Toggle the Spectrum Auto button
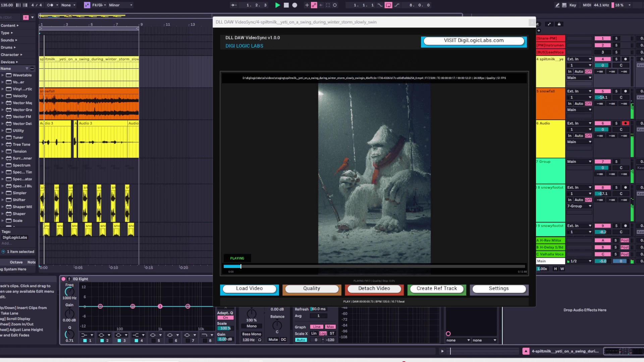The image size is (644, 362). pyautogui.click(x=301, y=340)
